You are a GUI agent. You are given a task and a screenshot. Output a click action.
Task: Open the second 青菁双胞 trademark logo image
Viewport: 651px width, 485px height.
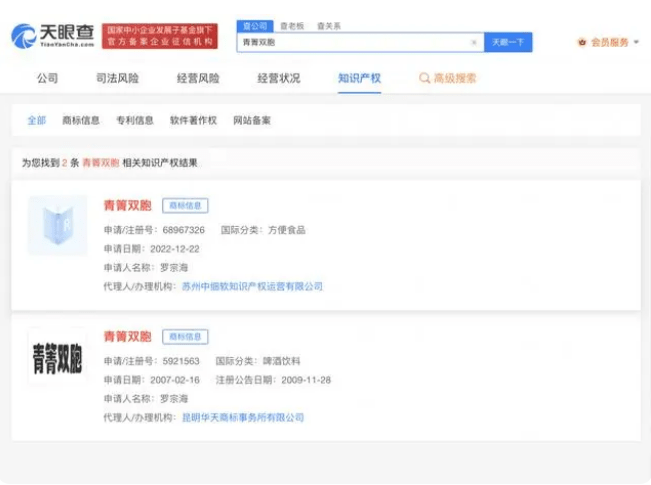(x=57, y=357)
